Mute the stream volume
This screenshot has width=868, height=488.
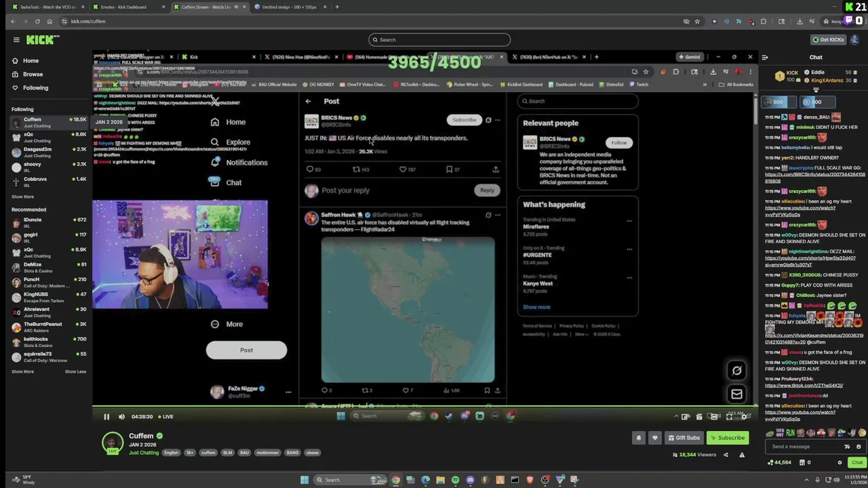click(x=121, y=417)
